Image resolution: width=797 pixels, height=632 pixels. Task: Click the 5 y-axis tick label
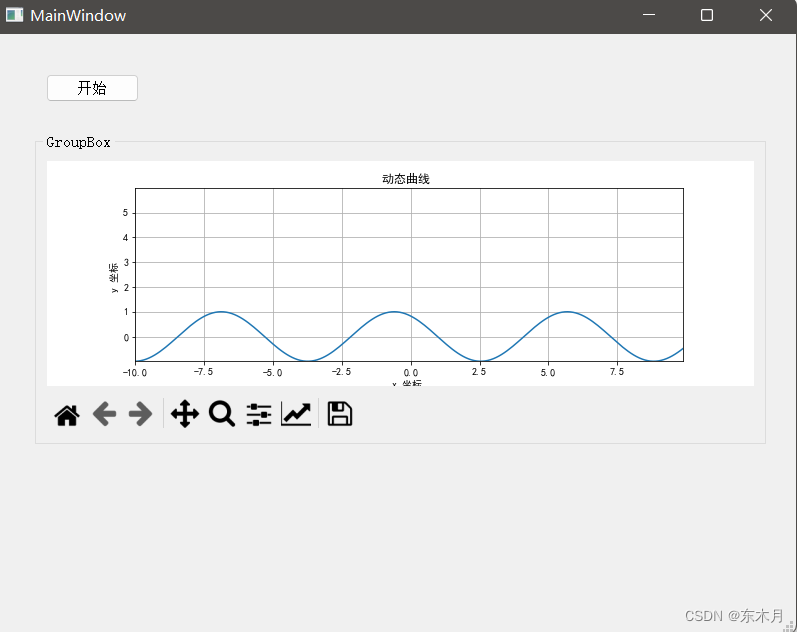(125, 213)
